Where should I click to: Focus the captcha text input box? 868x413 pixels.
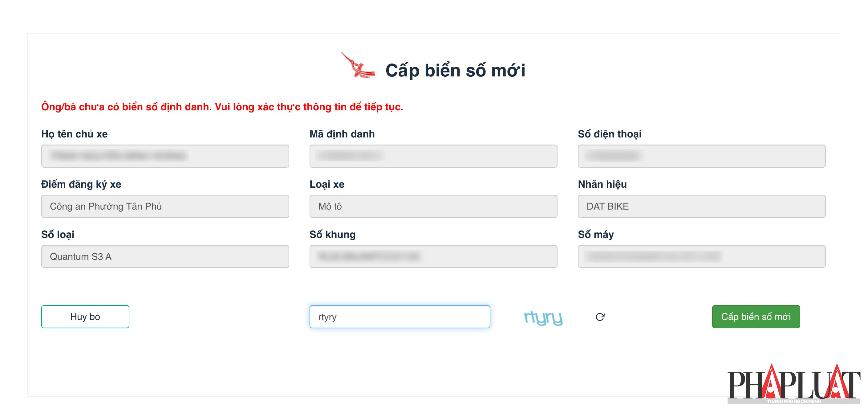[x=400, y=317]
